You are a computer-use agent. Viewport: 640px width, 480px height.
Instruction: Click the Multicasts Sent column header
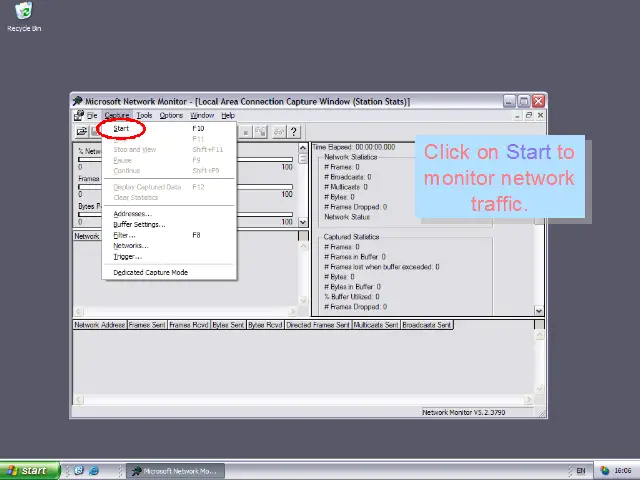point(376,325)
